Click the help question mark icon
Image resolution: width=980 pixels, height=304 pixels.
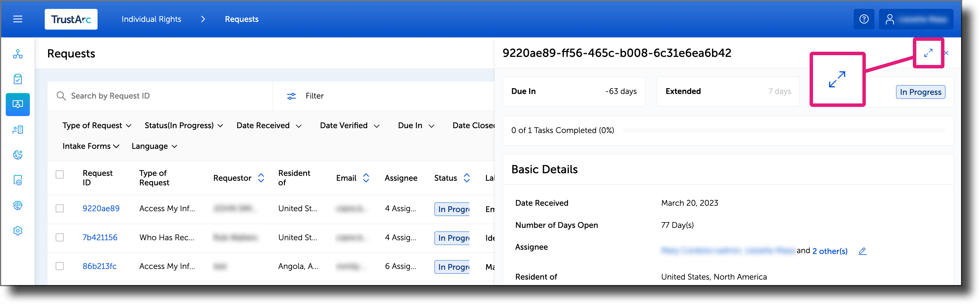pos(864,19)
